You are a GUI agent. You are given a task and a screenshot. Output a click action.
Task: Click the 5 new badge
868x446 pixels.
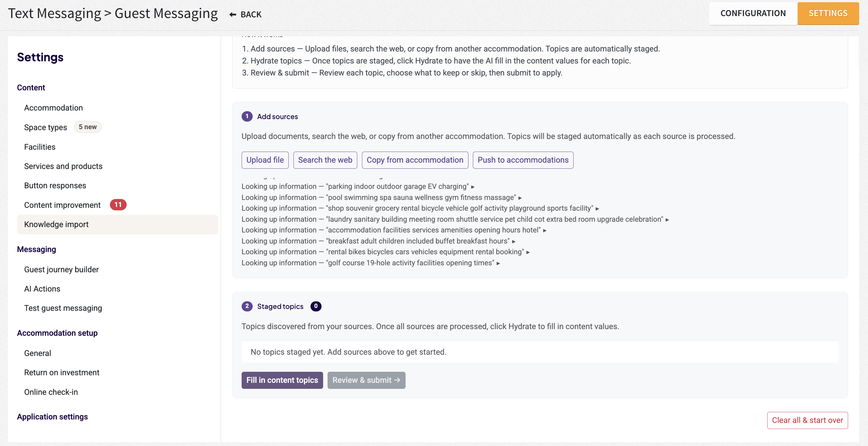(87, 127)
